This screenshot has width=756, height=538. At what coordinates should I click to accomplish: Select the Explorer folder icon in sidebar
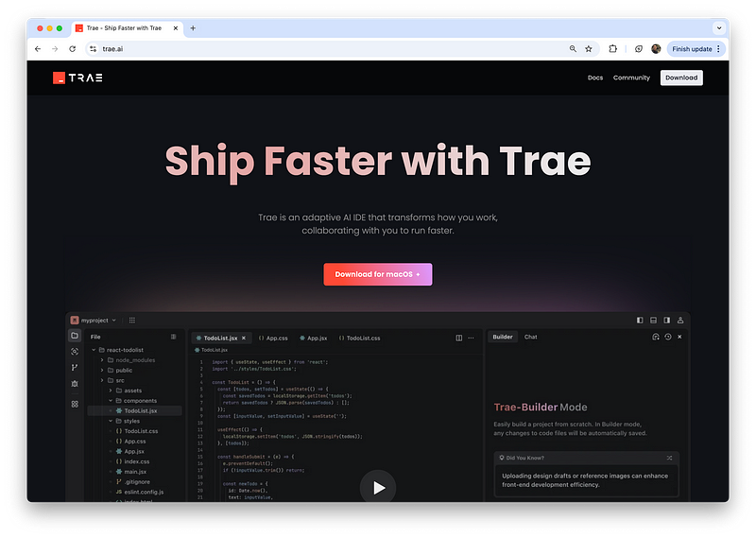(x=75, y=336)
